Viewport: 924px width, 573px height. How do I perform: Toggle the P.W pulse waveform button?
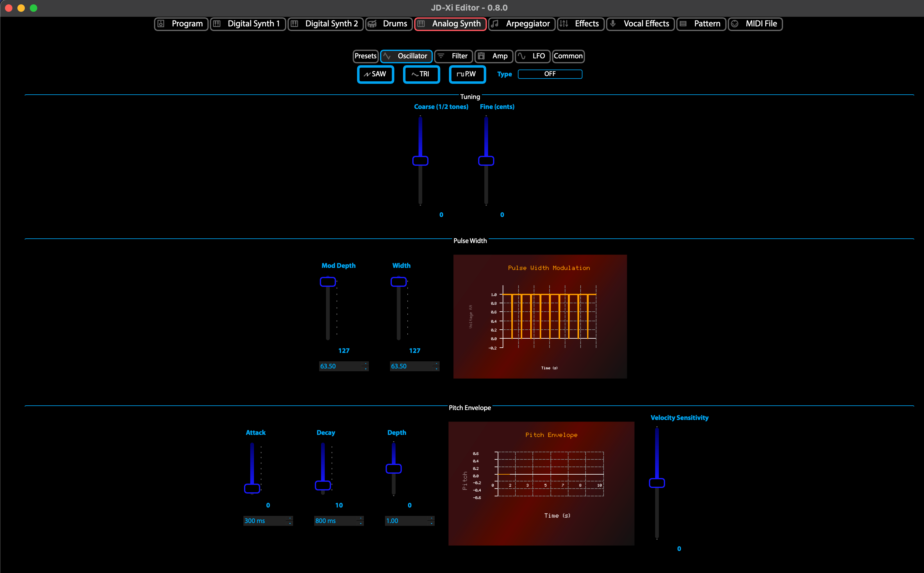point(467,74)
